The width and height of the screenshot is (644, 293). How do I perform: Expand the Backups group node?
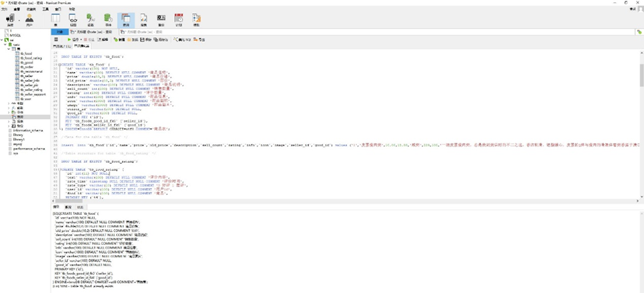(x=9, y=126)
